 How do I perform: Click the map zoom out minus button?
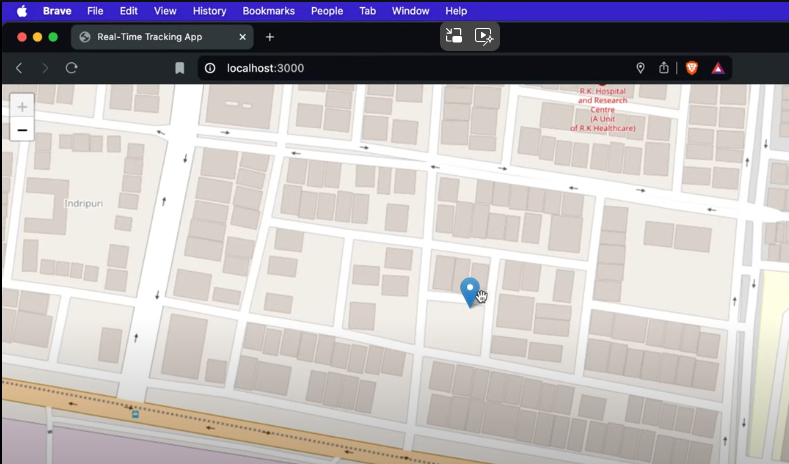point(22,130)
